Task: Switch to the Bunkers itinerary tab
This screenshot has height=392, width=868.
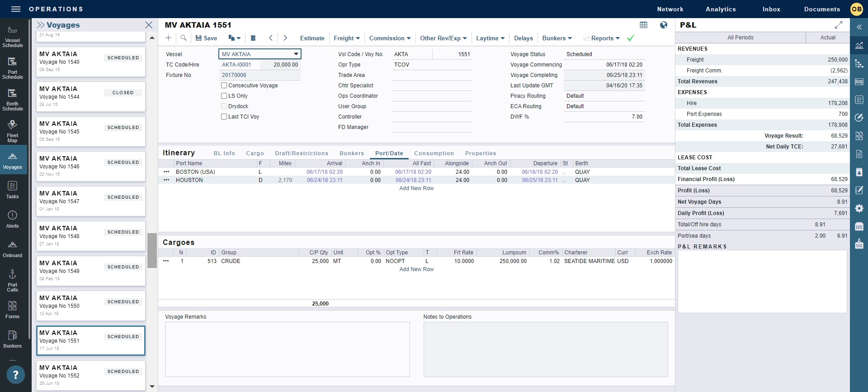Action: click(351, 153)
